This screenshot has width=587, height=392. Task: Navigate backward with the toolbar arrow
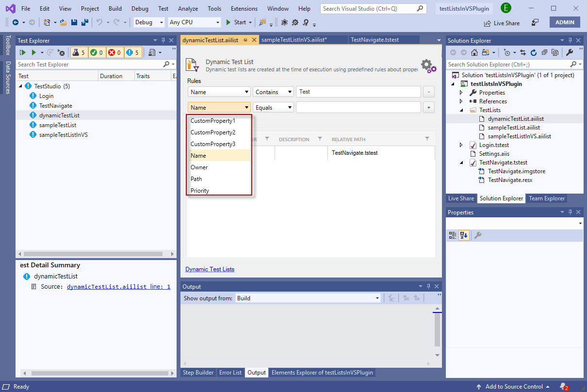16,22
